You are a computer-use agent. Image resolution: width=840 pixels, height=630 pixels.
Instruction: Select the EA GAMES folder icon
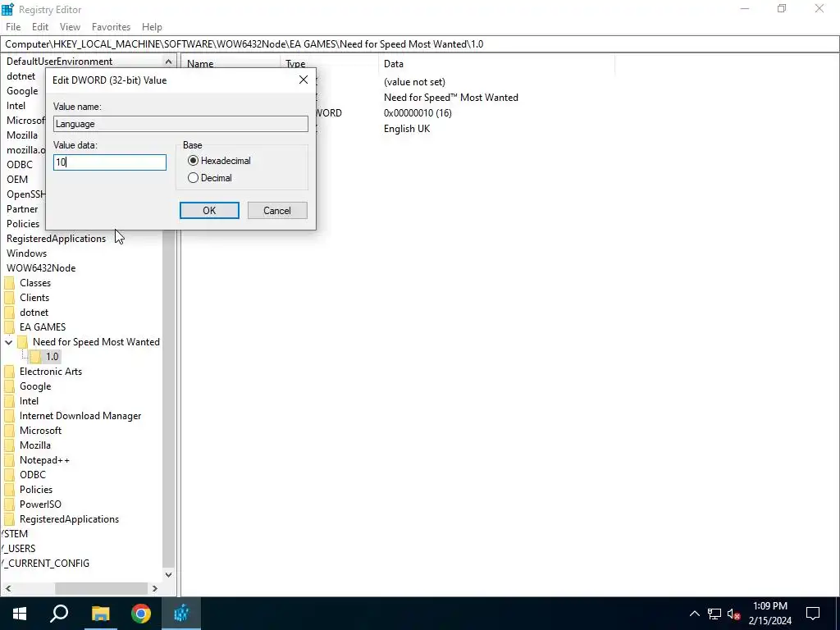[x=9, y=327]
